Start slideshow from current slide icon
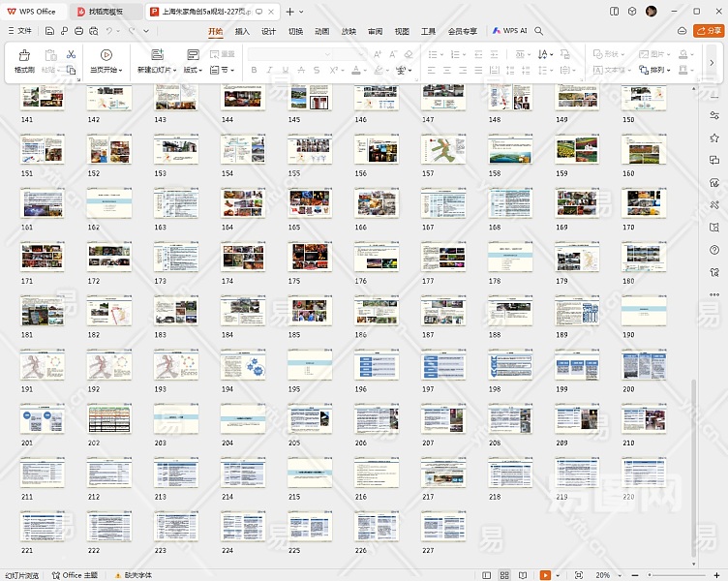The height and width of the screenshot is (581, 728). [106, 55]
